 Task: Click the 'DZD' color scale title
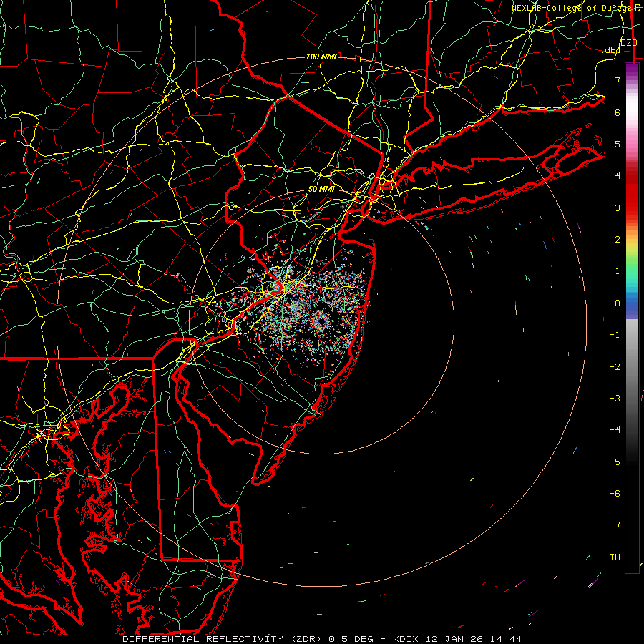[x=629, y=42]
